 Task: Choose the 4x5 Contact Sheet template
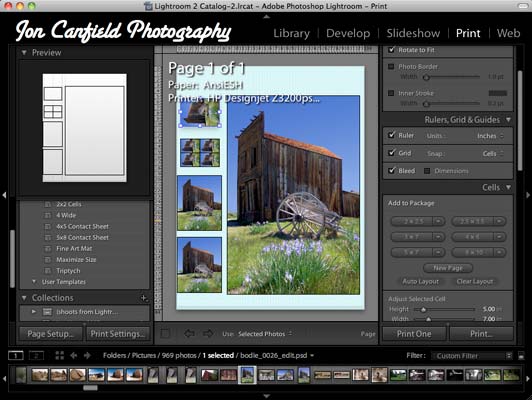(82, 226)
